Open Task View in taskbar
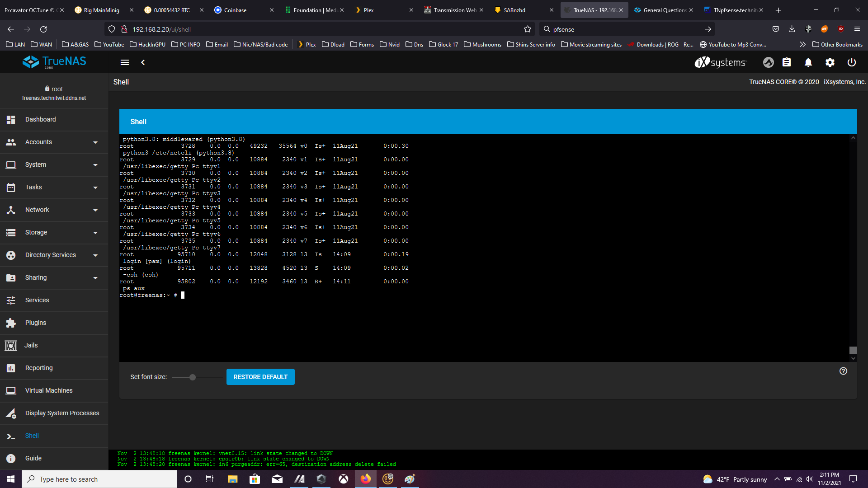868x488 pixels. (210, 479)
